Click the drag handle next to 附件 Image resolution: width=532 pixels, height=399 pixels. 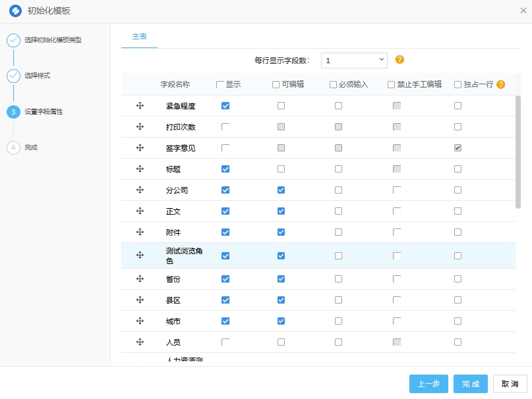coord(140,232)
